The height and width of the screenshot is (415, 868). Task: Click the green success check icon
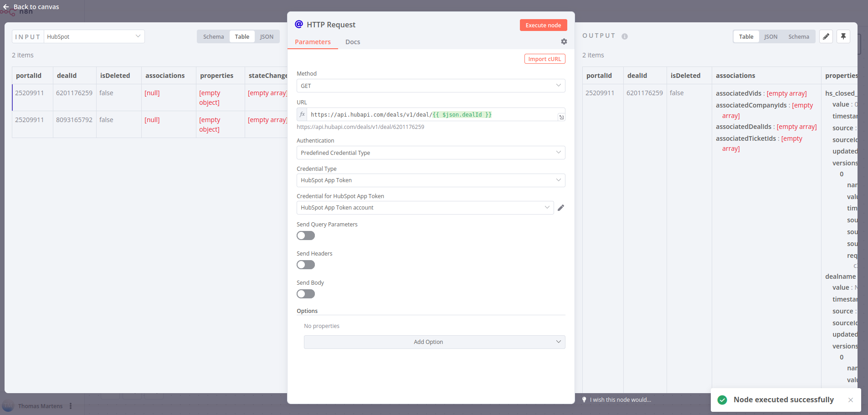(x=722, y=400)
